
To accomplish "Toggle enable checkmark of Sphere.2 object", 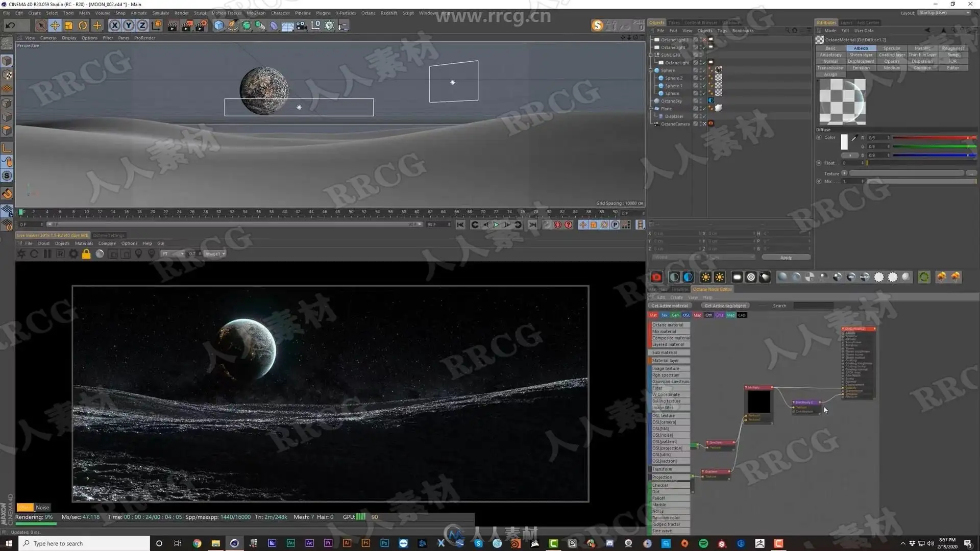I will point(704,78).
